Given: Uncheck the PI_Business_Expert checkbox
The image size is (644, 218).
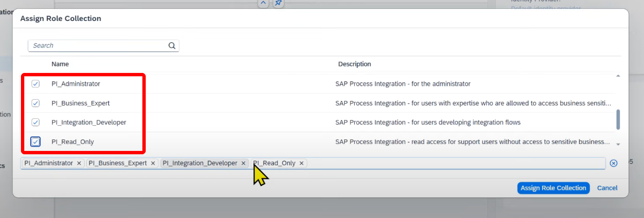Looking at the screenshot, I should (36, 103).
